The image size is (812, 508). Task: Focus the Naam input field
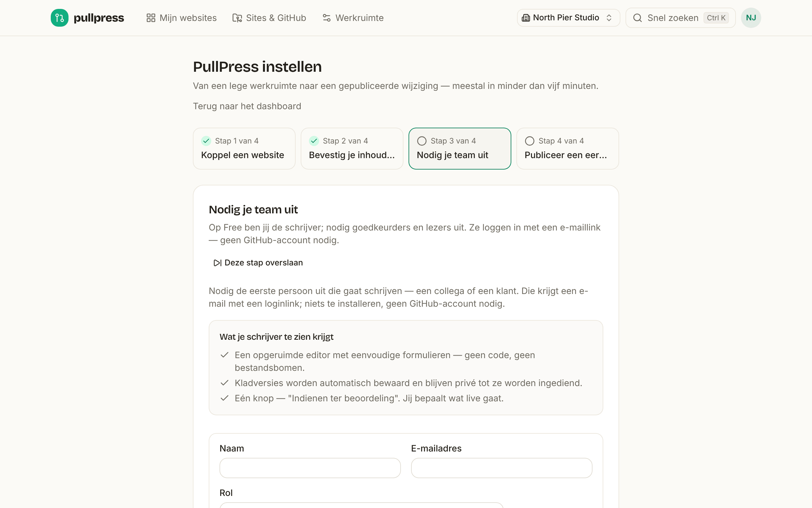pyautogui.click(x=310, y=468)
